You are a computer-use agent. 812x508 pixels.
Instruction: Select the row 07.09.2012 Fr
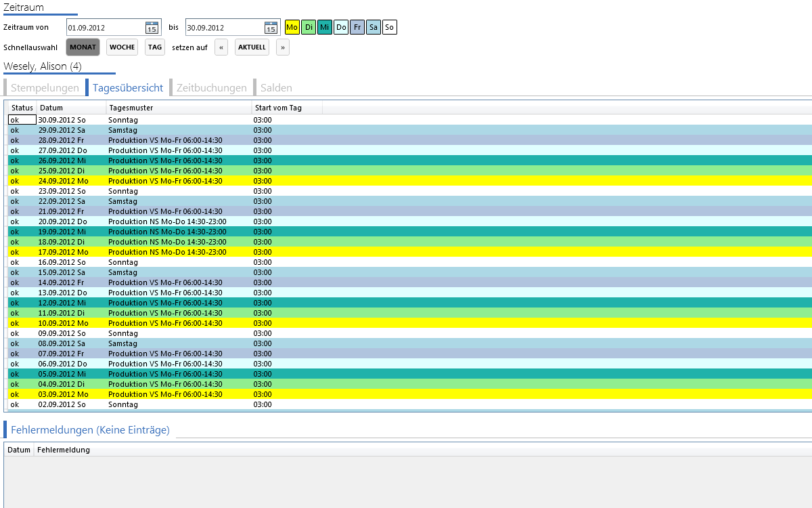pyautogui.click(x=410, y=354)
